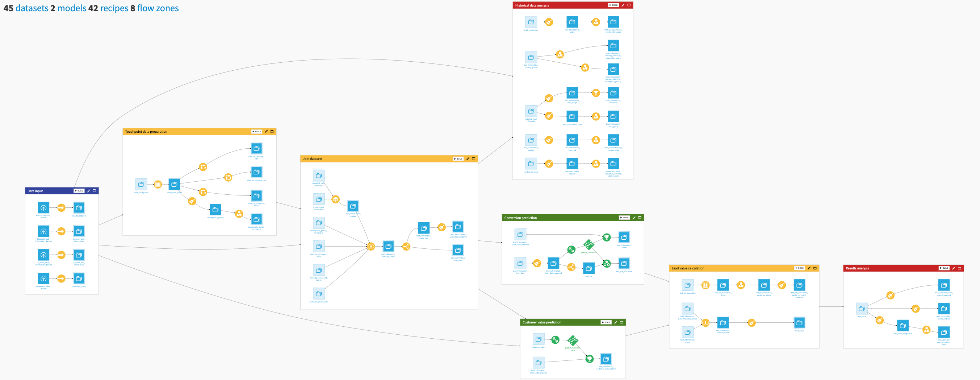The image size is (980, 380).
Task: Select the predict_conversion model node
Action: tap(589, 245)
